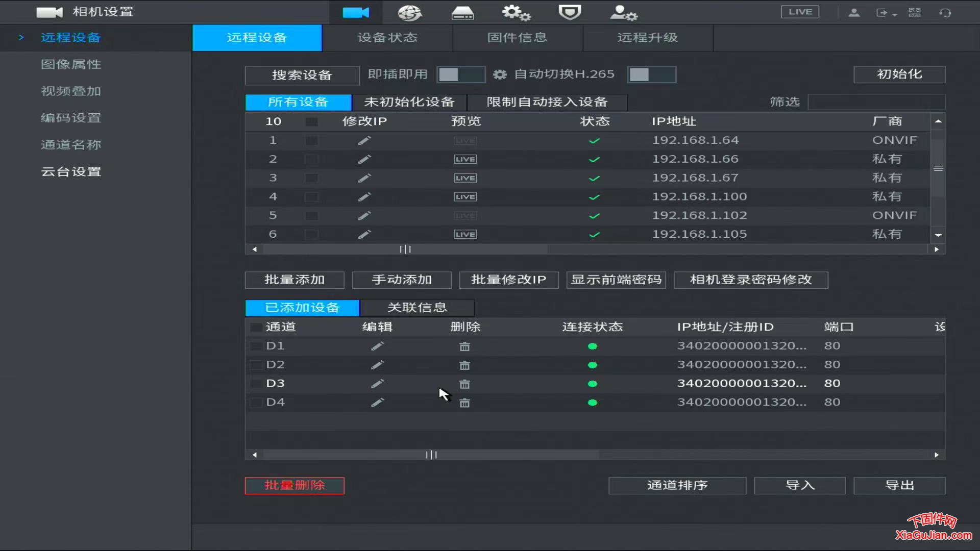
Task: Open the system settings gear icon
Action: click(516, 13)
